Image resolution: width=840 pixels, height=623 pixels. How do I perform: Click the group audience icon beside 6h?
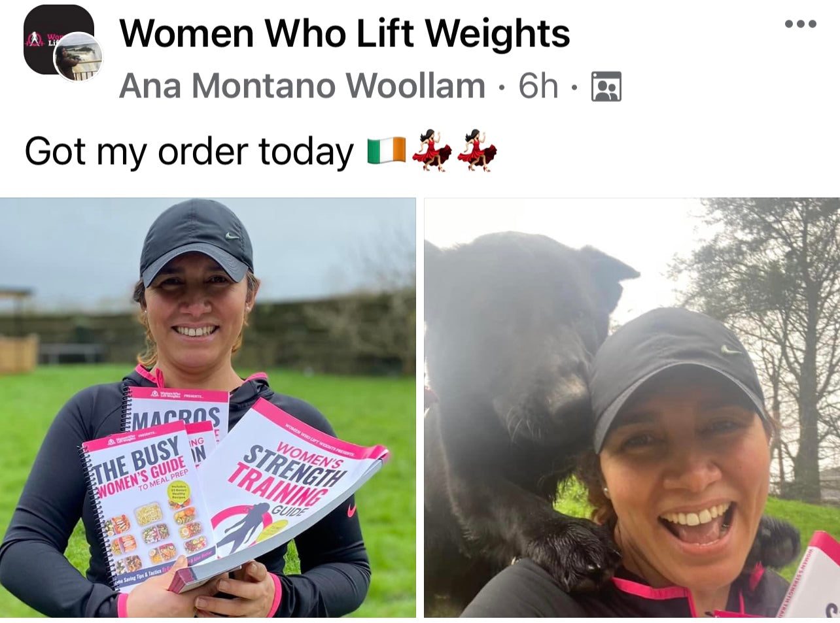[606, 87]
